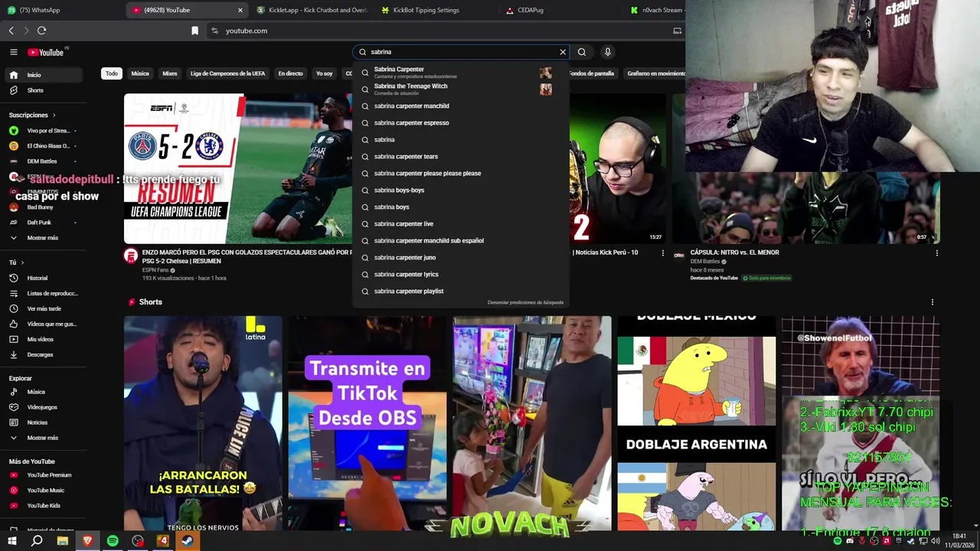Open El Chino Risas subscription

click(44, 146)
